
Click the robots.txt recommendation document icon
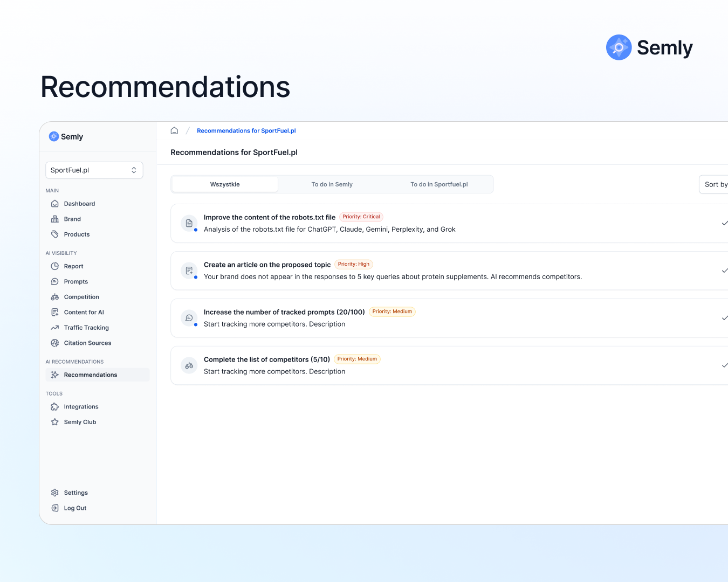point(189,223)
